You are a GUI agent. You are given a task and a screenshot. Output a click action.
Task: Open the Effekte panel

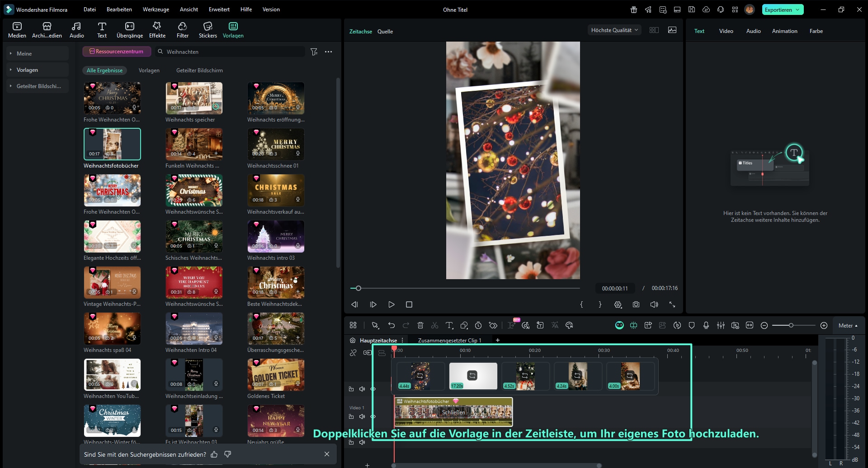pyautogui.click(x=157, y=30)
